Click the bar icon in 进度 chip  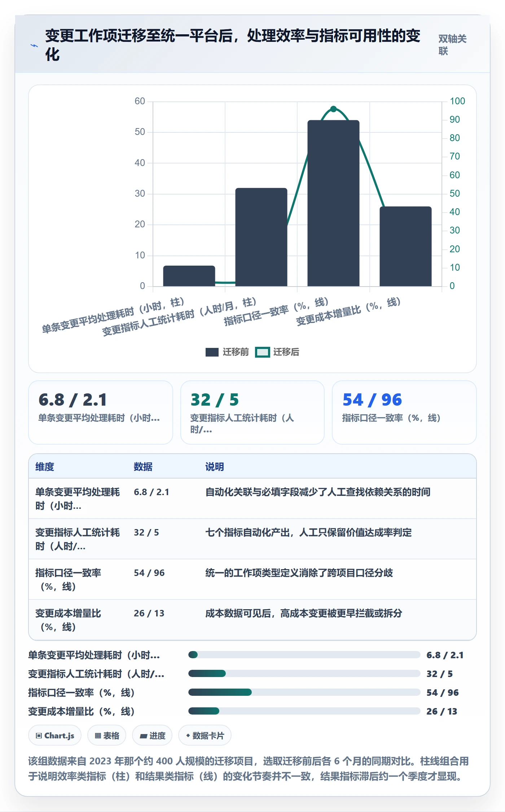pyautogui.click(x=144, y=736)
